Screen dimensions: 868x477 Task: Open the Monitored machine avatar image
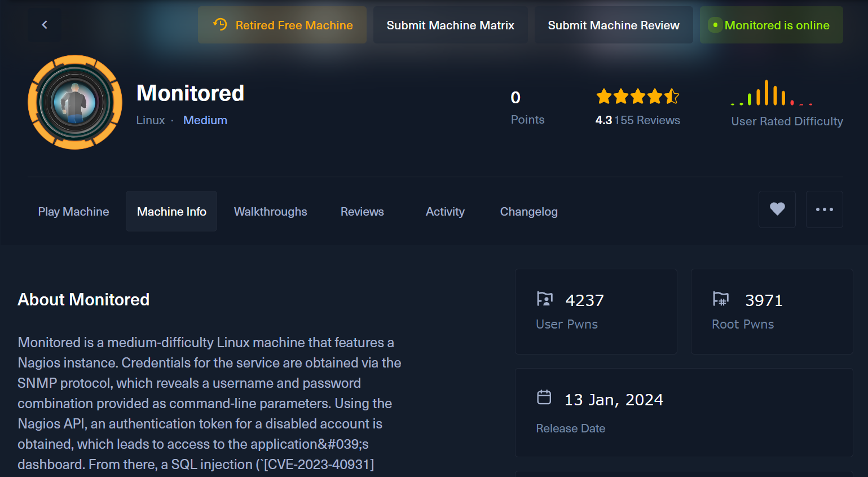click(x=75, y=102)
